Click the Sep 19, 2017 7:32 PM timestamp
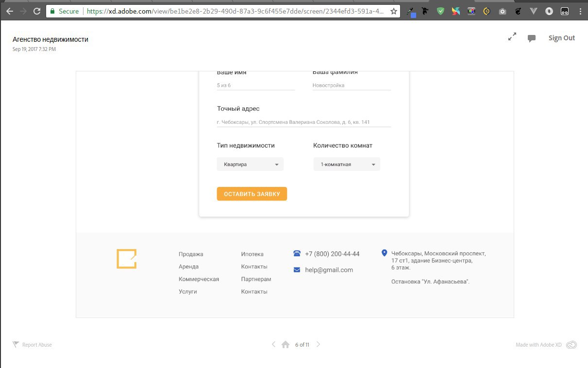The image size is (588, 368). pos(34,49)
